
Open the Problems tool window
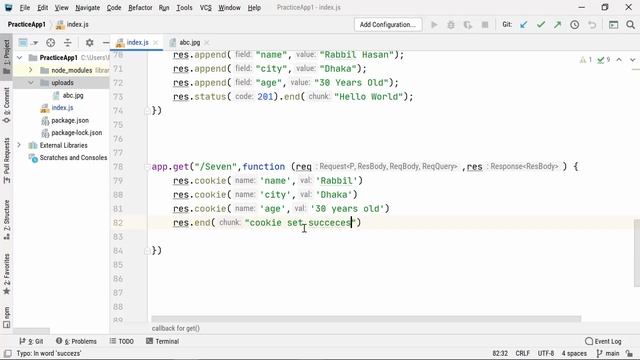point(76,342)
